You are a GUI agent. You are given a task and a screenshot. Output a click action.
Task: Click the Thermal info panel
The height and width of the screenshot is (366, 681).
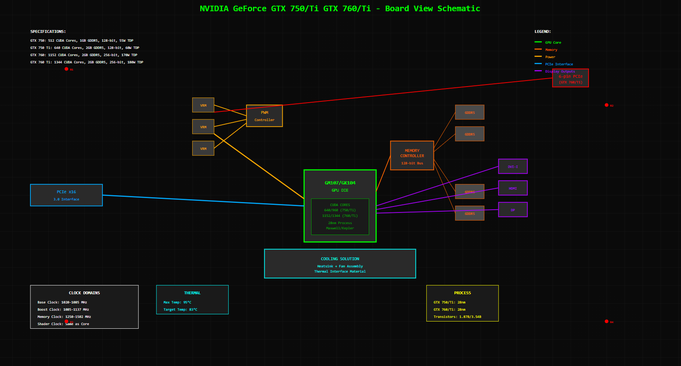coord(192,300)
